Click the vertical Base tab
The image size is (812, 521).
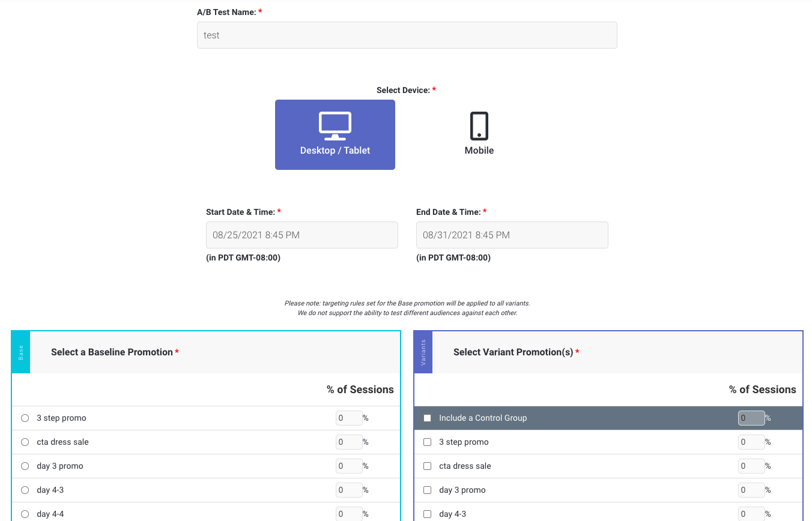tap(20, 352)
